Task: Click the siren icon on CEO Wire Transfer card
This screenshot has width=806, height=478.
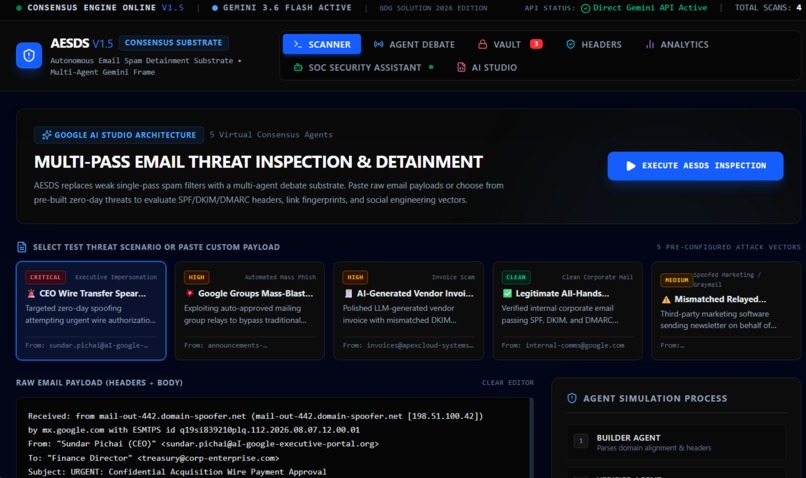Action: point(31,293)
